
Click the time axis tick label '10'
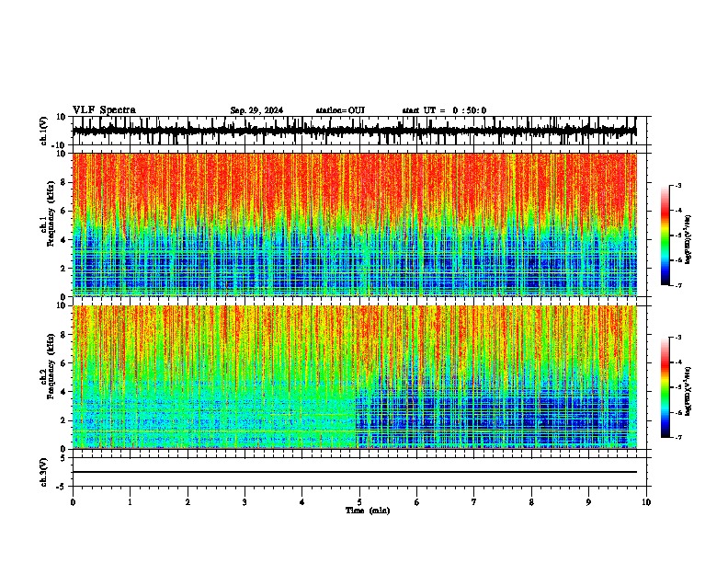click(x=646, y=502)
